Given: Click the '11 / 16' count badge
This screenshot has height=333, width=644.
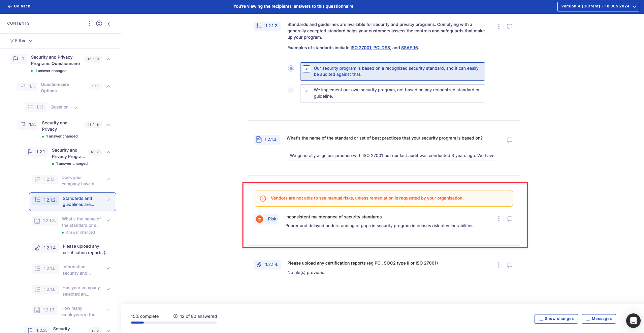Looking at the screenshot, I should 93,125.
